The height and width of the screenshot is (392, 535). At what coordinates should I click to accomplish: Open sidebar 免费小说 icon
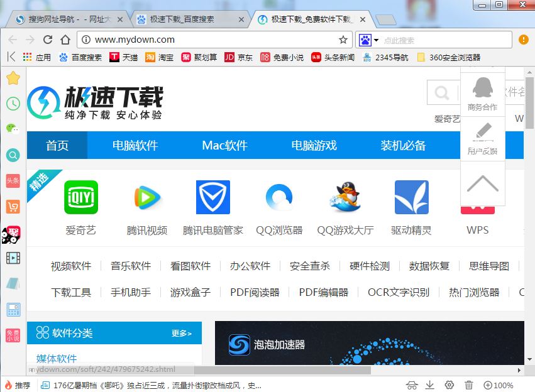(x=13, y=335)
